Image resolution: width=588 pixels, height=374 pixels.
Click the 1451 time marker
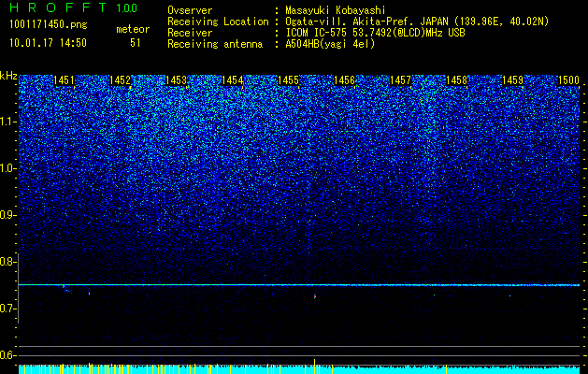[64, 80]
